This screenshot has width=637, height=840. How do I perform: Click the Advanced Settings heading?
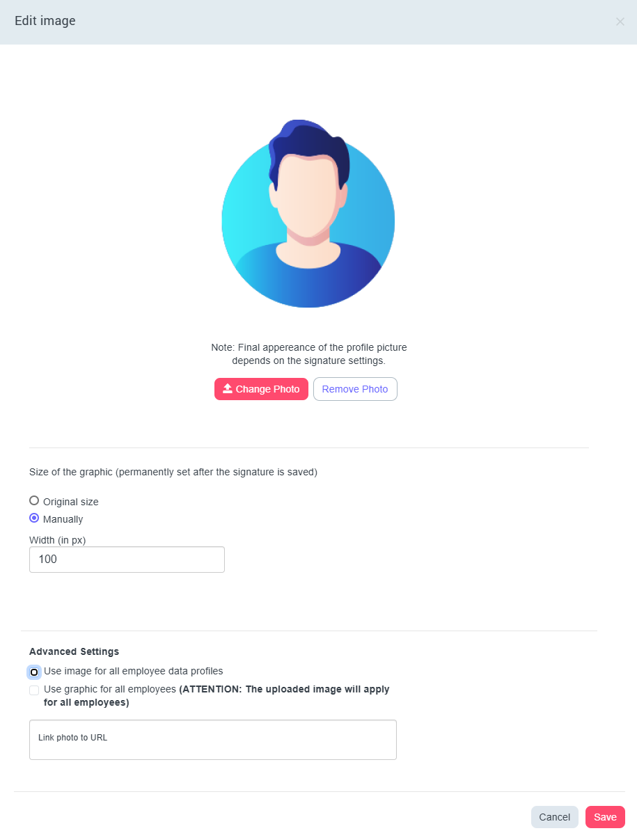[74, 651]
